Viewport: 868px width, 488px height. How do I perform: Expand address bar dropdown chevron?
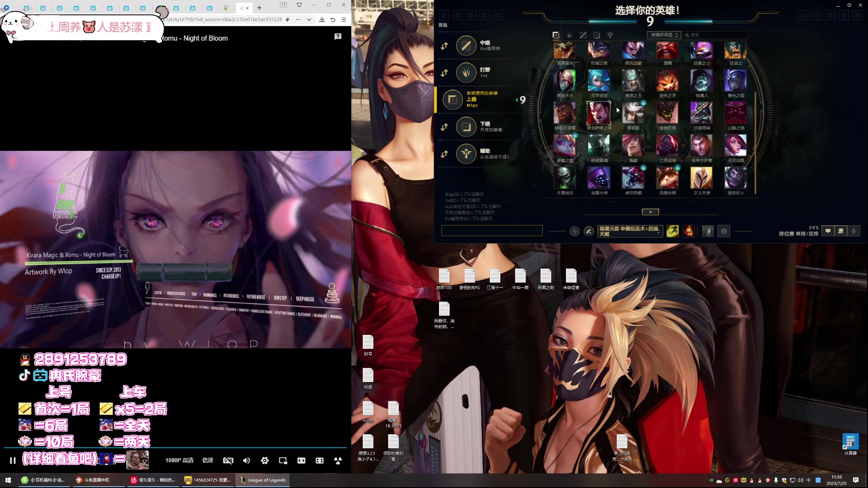coord(309,19)
